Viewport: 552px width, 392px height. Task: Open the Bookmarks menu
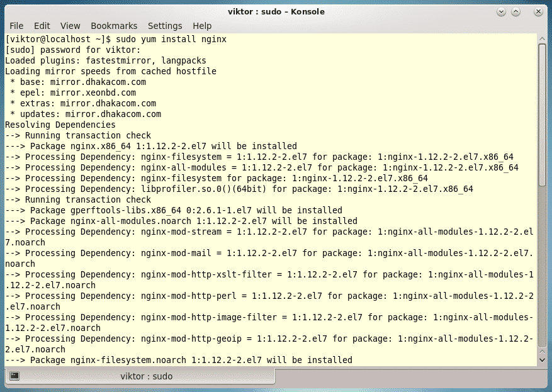coord(114,26)
